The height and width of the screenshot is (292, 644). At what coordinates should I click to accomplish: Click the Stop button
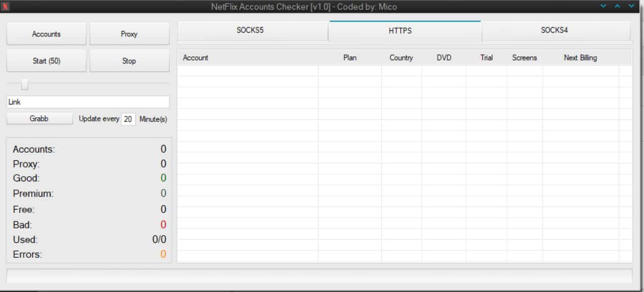coord(129,61)
